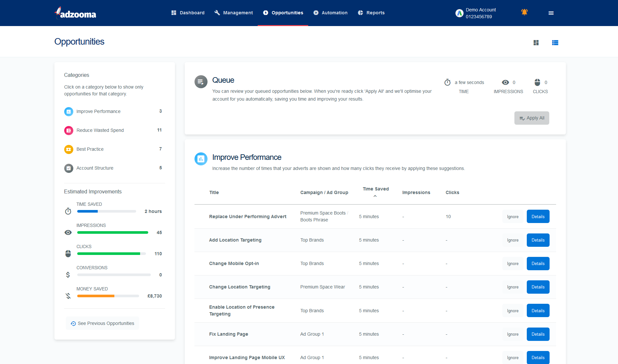Open the hamburger menu icon
The height and width of the screenshot is (364, 618).
pyautogui.click(x=551, y=13)
